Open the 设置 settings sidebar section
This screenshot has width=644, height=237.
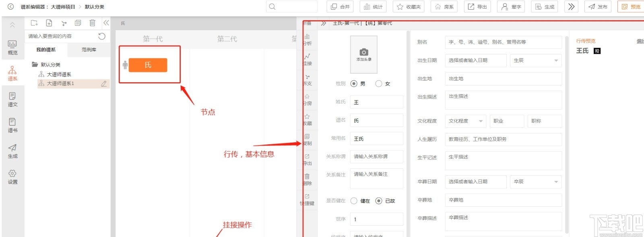click(x=12, y=177)
